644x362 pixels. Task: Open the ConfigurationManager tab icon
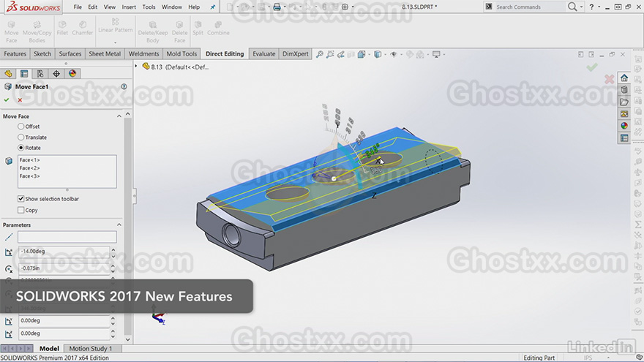pyautogui.click(x=40, y=73)
